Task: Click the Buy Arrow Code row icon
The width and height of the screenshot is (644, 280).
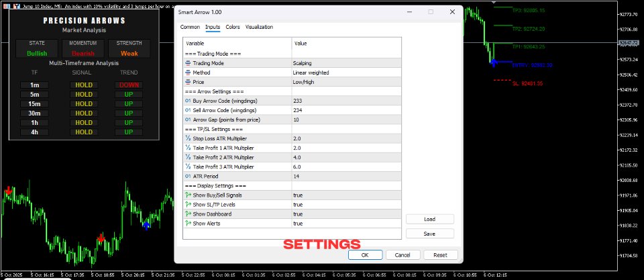Action: 188,101
